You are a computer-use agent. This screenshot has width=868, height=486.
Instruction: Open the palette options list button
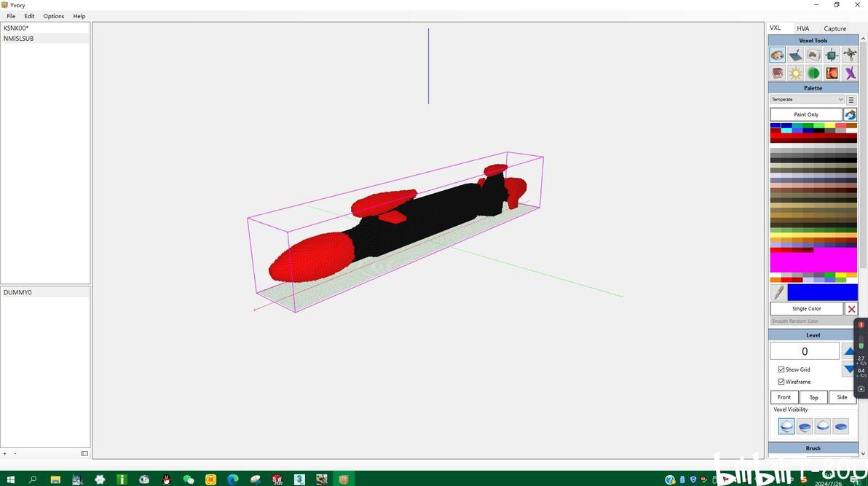click(x=851, y=100)
